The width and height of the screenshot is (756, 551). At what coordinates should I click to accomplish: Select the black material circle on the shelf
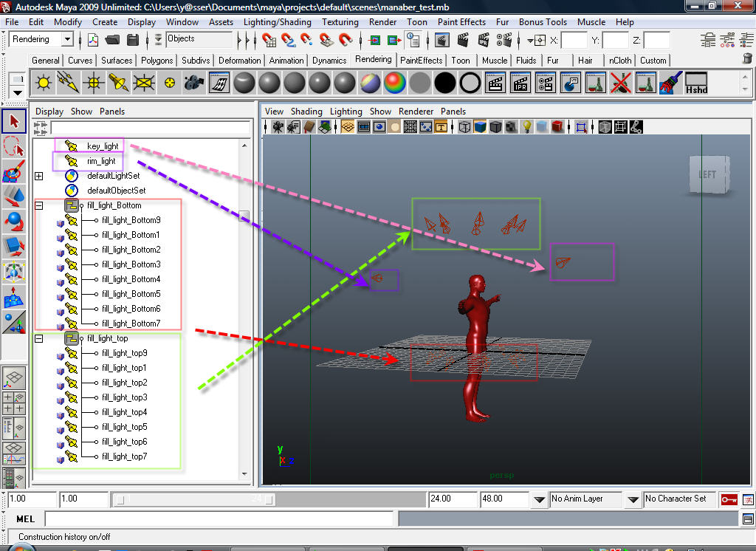click(444, 83)
